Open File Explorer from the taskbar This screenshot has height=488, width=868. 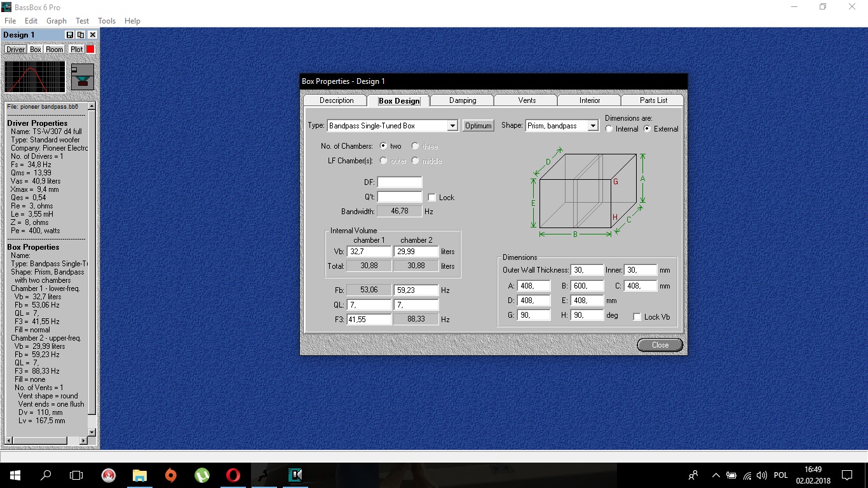click(x=139, y=475)
